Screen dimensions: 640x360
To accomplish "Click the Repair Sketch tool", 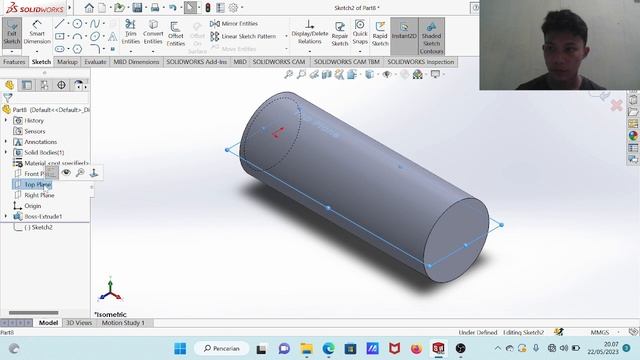I will click(340, 33).
